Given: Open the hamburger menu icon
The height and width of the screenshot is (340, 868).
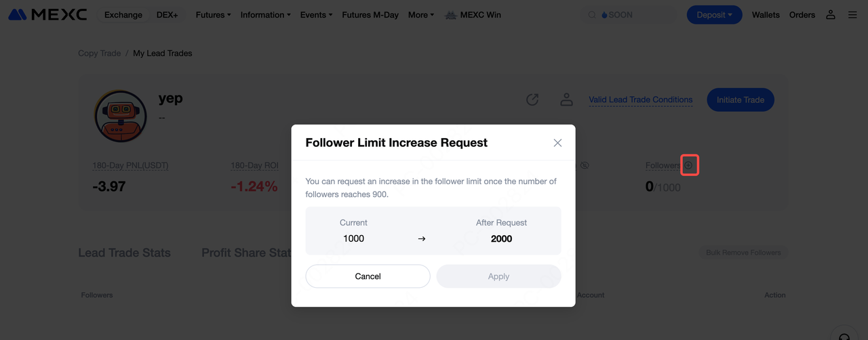Looking at the screenshot, I should tap(852, 15).
